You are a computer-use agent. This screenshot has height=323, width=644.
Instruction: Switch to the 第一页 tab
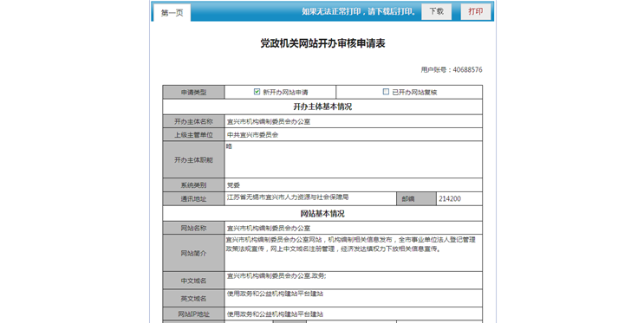click(x=172, y=13)
